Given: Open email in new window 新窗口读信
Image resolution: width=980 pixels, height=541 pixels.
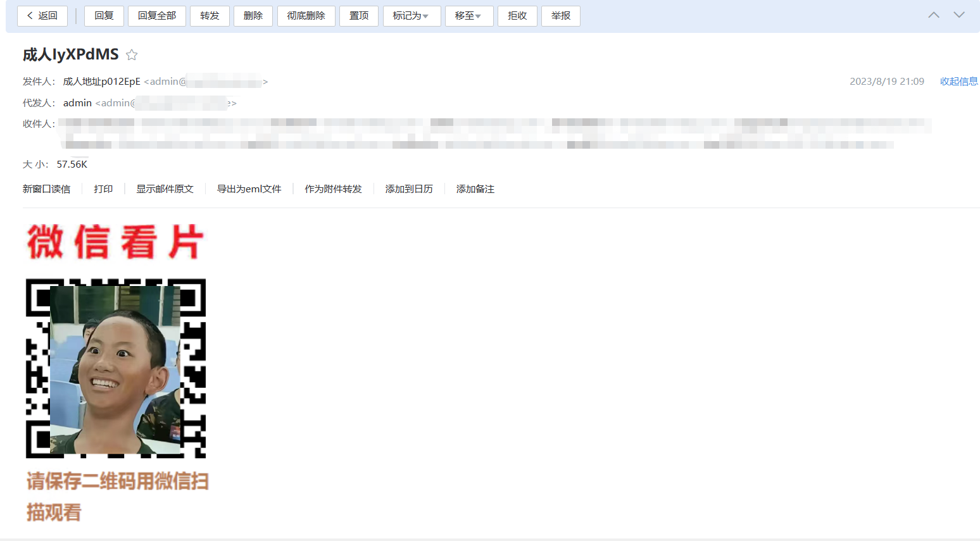Looking at the screenshot, I should click(x=46, y=189).
